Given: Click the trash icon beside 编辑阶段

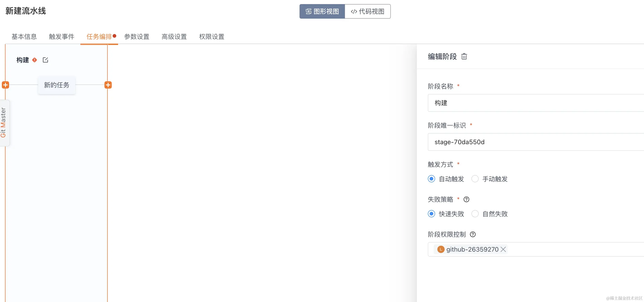Looking at the screenshot, I should click(x=464, y=57).
